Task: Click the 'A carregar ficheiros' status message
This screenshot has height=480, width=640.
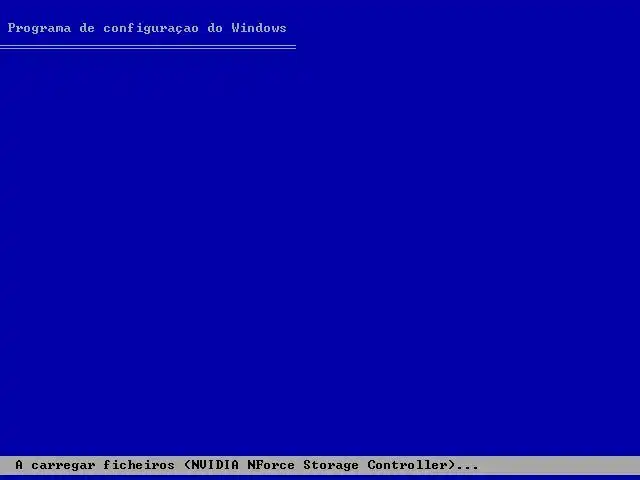Action: tap(95, 465)
